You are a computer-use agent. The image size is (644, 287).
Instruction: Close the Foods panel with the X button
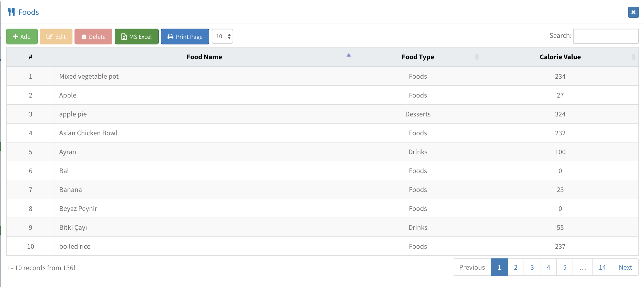[x=633, y=12]
